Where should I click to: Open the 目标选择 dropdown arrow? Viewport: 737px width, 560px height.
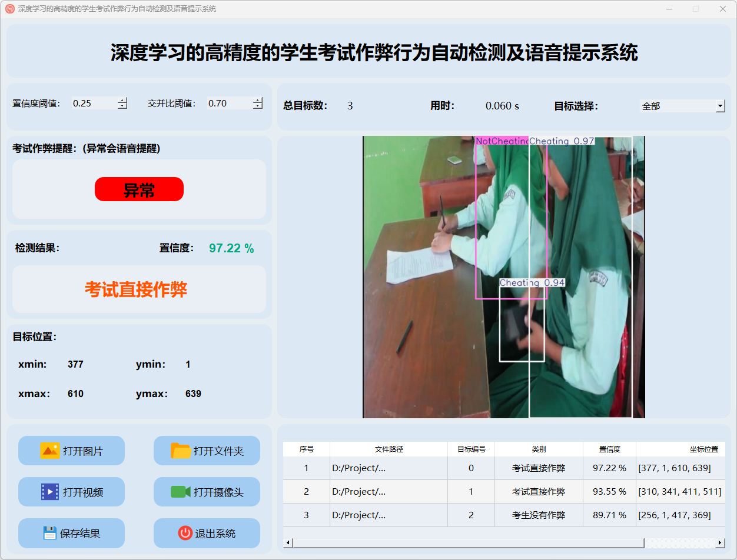point(720,106)
